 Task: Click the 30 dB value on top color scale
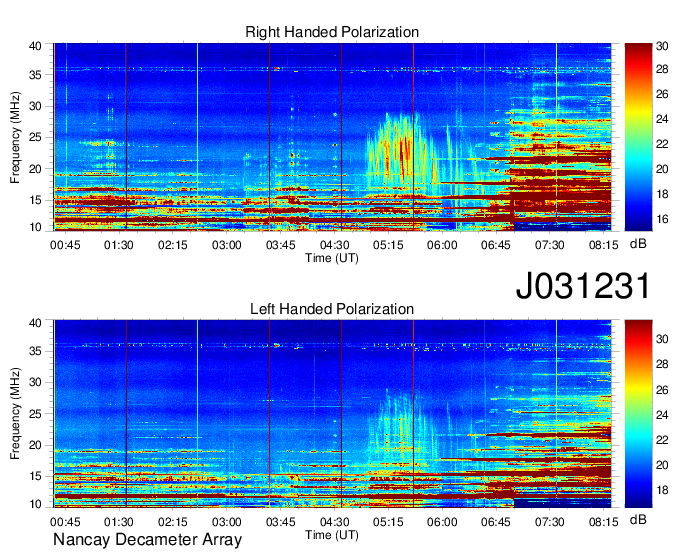pyautogui.click(x=662, y=46)
